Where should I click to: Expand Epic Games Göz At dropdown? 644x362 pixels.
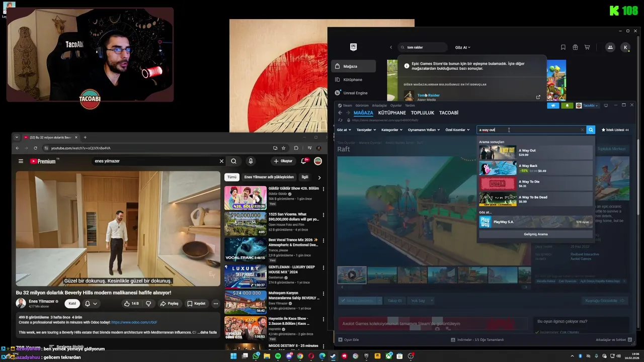coord(463,47)
